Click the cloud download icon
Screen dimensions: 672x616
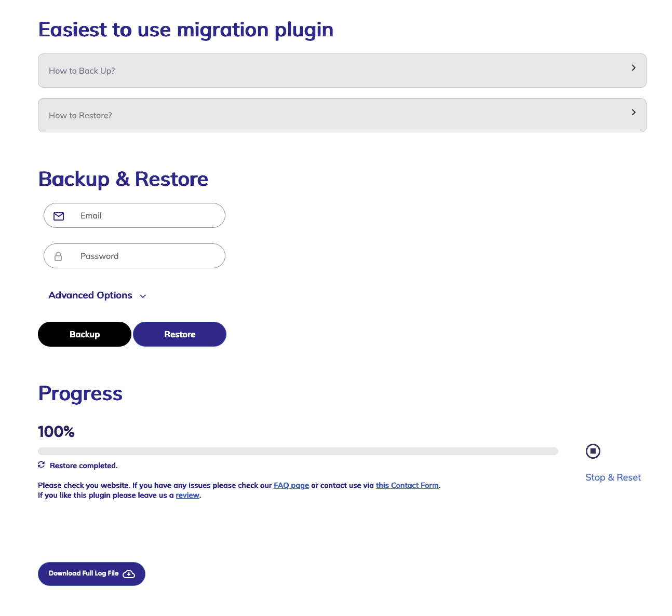click(129, 574)
